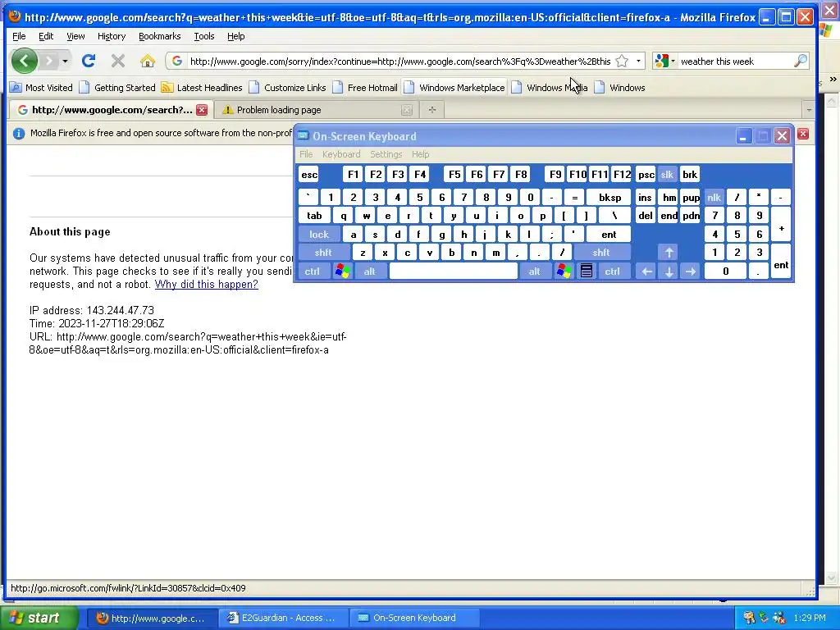Toggle right ctrl key on keyboard
Viewport: 840px width, 630px height.
612,271
